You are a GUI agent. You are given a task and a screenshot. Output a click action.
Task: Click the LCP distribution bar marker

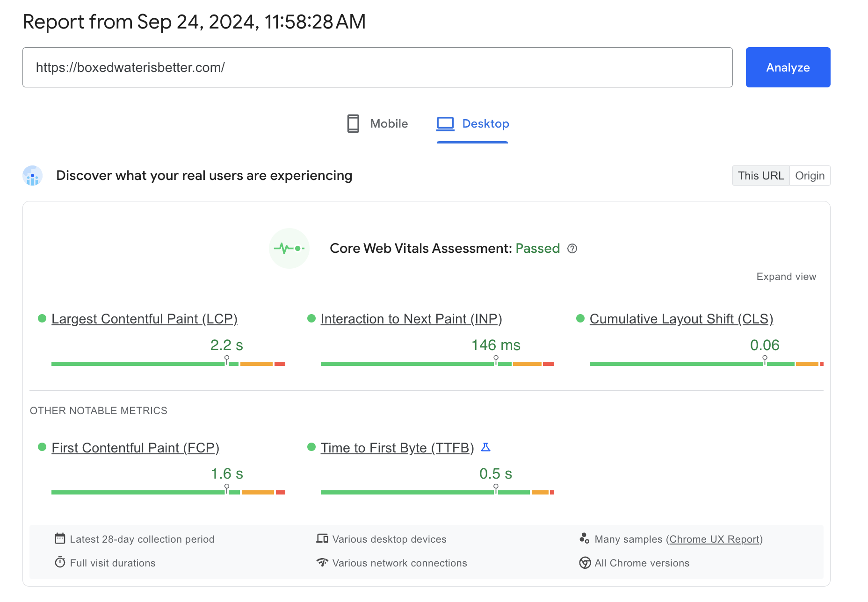tap(227, 360)
